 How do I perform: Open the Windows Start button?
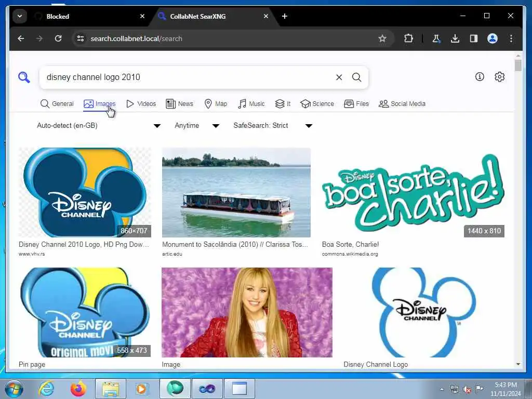[x=14, y=389]
